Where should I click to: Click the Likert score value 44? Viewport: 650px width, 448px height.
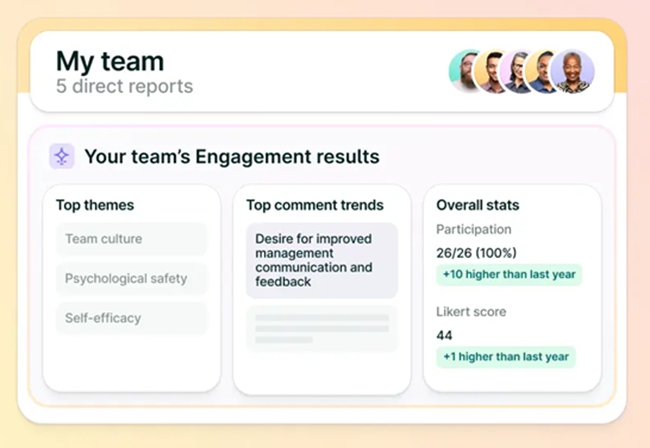(x=444, y=335)
